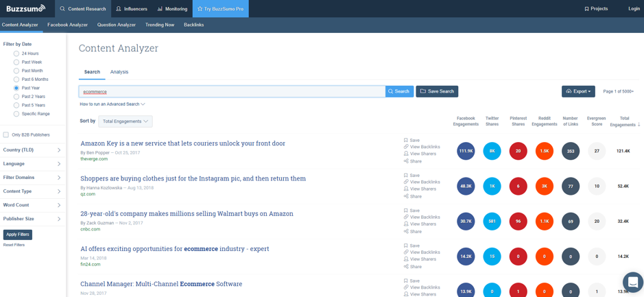Click the Facebook engagements 111.9K circle
The image size is (644, 297).
coord(466,151)
